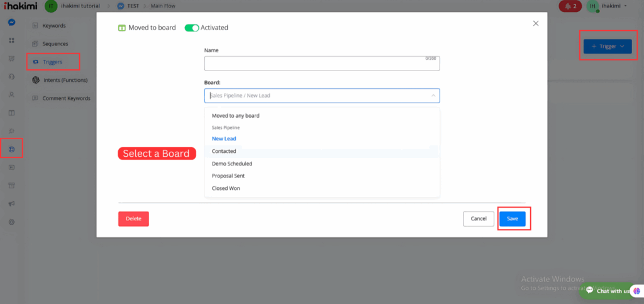The width and height of the screenshot is (644, 304).
Task: Click the Cancel button
Action: click(x=479, y=218)
